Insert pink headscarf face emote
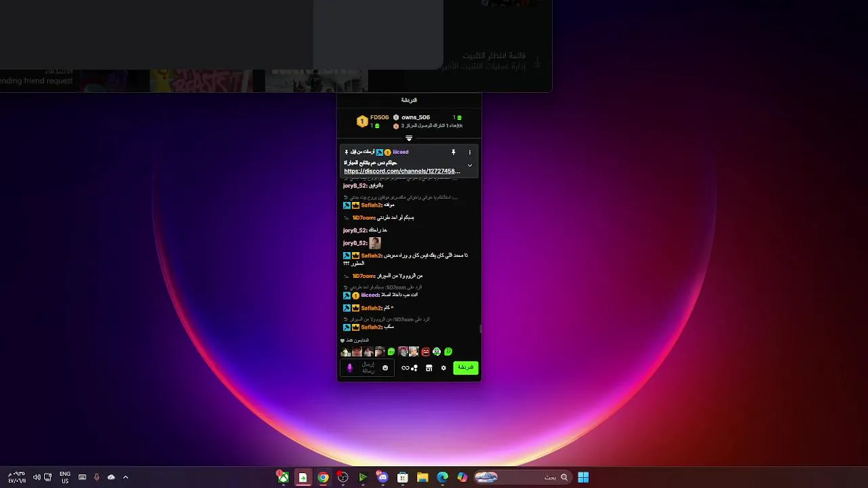The height and width of the screenshot is (488, 868). (403, 352)
